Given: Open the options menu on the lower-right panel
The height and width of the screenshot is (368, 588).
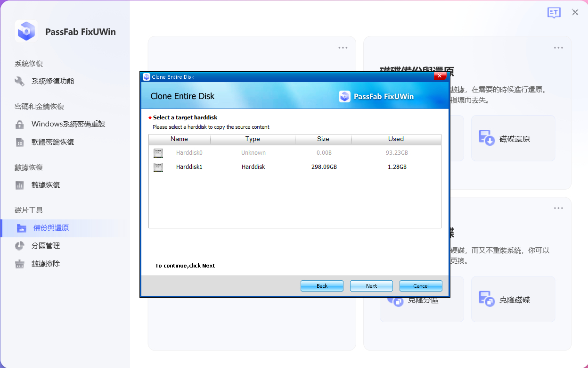Looking at the screenshot, I should pos(558,208).
